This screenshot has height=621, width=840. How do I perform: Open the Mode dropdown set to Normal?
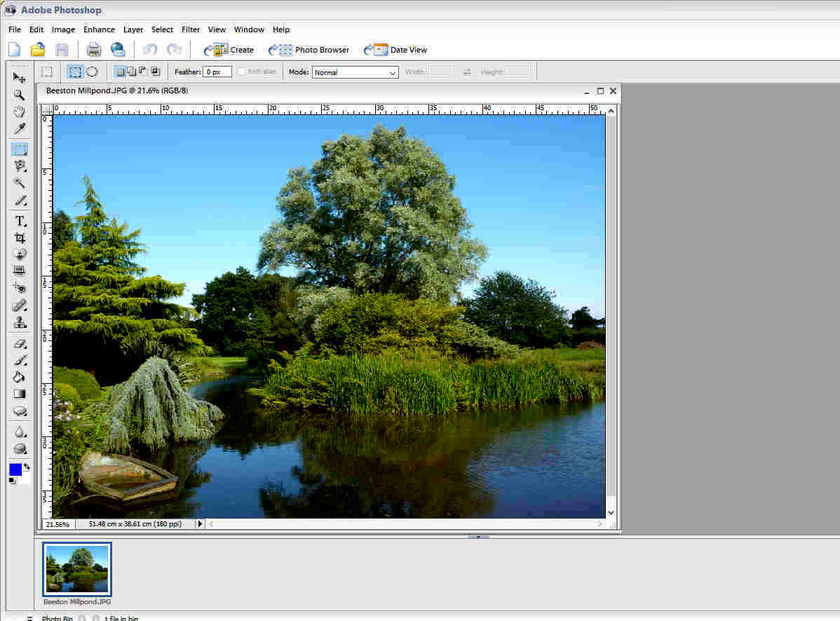tap(355, 72)
